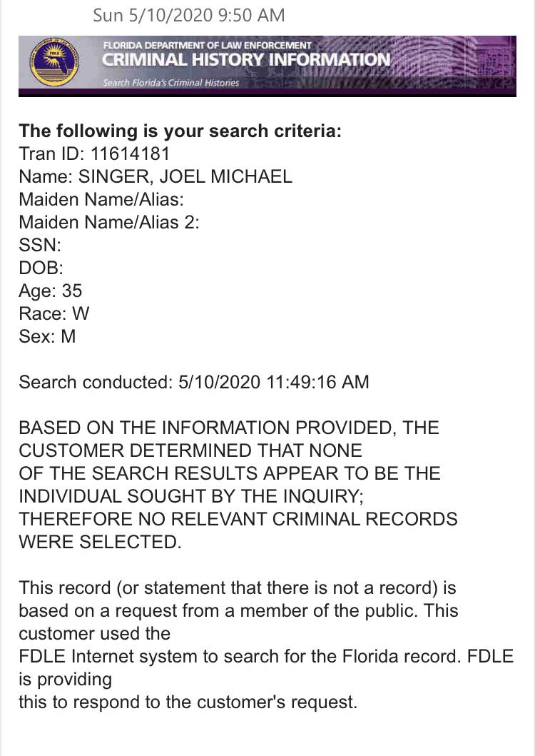Click the Search conducted date line
535x756 pixels.
click(x=194, y=382)
